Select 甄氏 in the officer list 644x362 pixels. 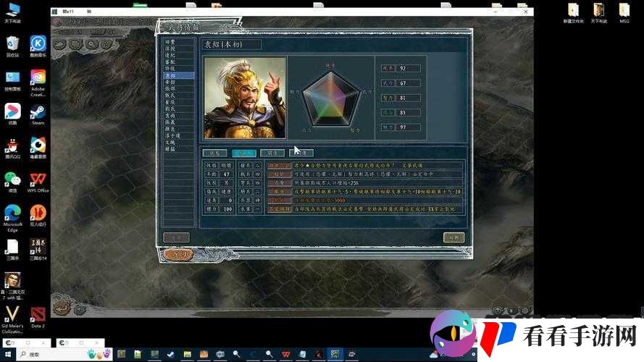click(179, 96)
